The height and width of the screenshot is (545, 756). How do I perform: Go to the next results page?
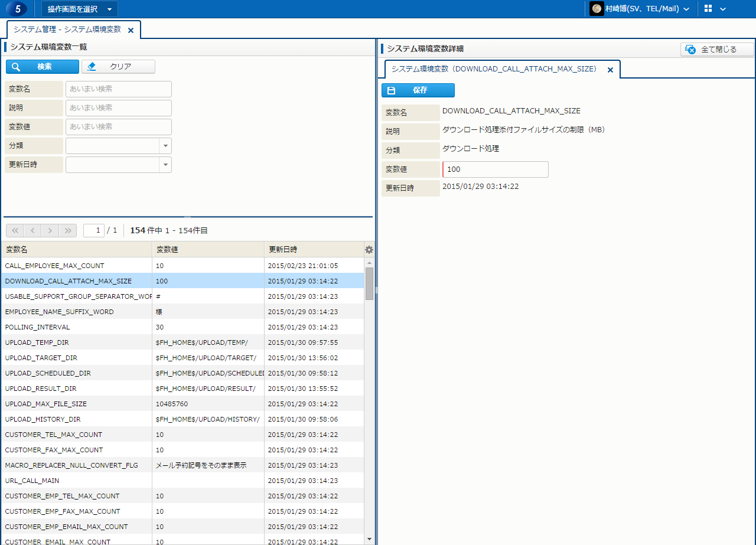click(x=51, y=230)
